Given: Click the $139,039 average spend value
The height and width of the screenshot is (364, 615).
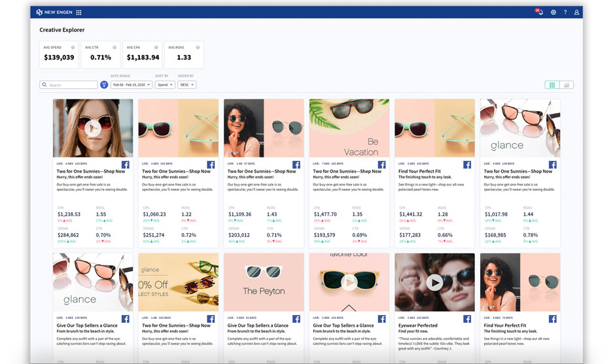Looking at the screenshot, I should [x=59, y=58].
